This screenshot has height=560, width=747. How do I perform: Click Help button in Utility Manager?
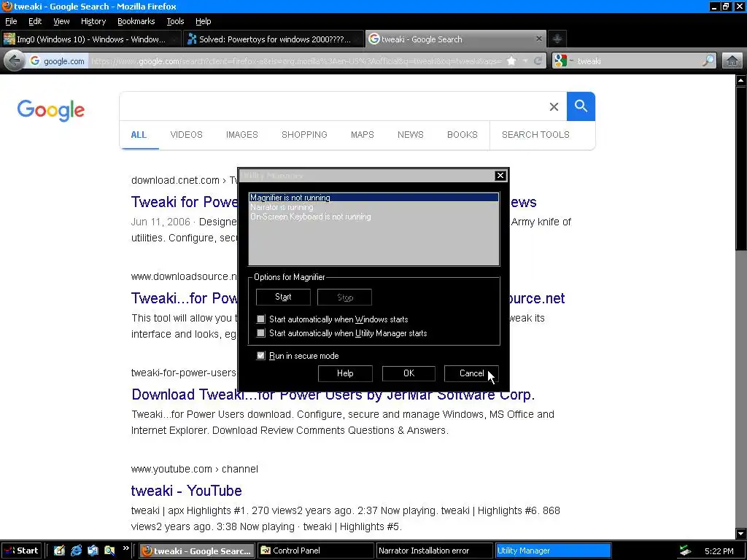[345, 373]
